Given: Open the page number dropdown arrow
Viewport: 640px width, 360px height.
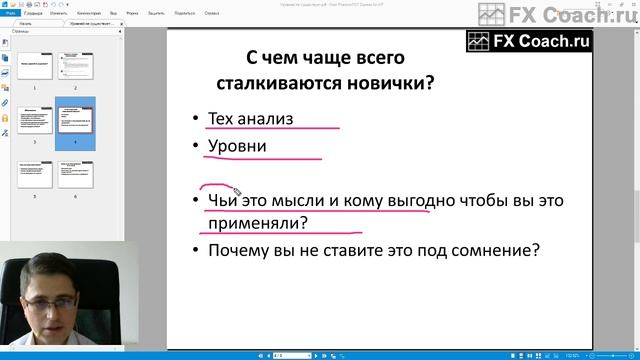Looking at the screenshot, I should click(x=309, y=356).
